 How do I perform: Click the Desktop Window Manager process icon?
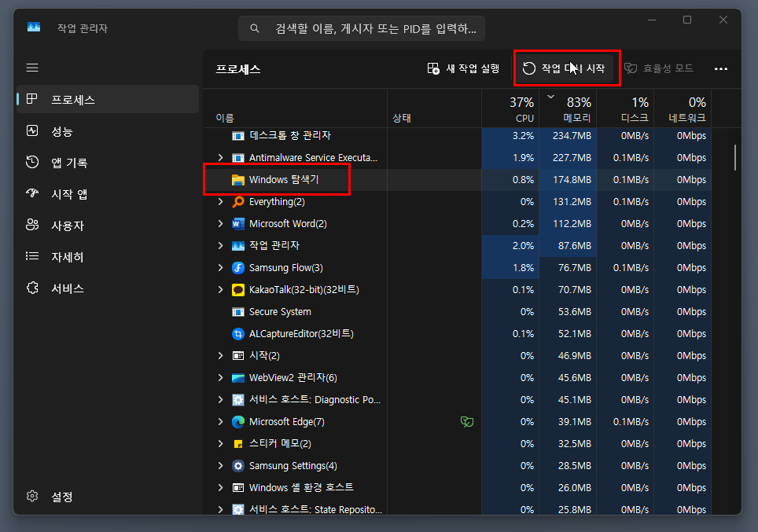[x=237, y=136]
